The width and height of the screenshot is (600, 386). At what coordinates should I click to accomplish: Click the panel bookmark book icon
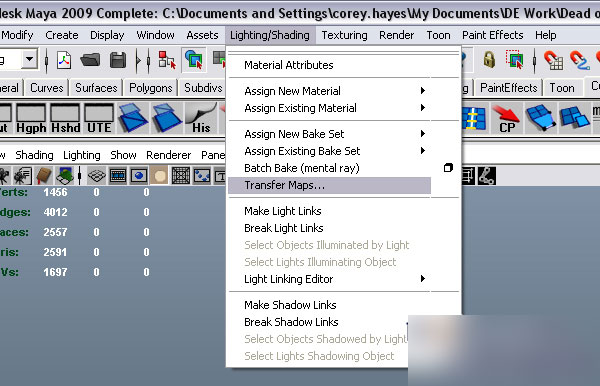(44, 176)
